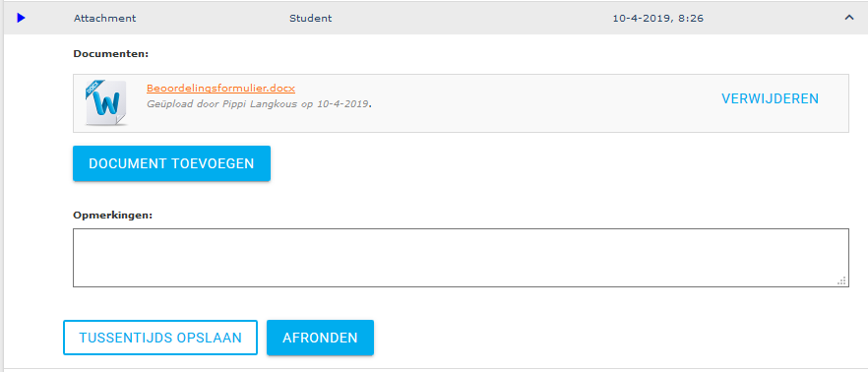
Task: Click the DOCX badge on the file icon
Action: (92, 88)
